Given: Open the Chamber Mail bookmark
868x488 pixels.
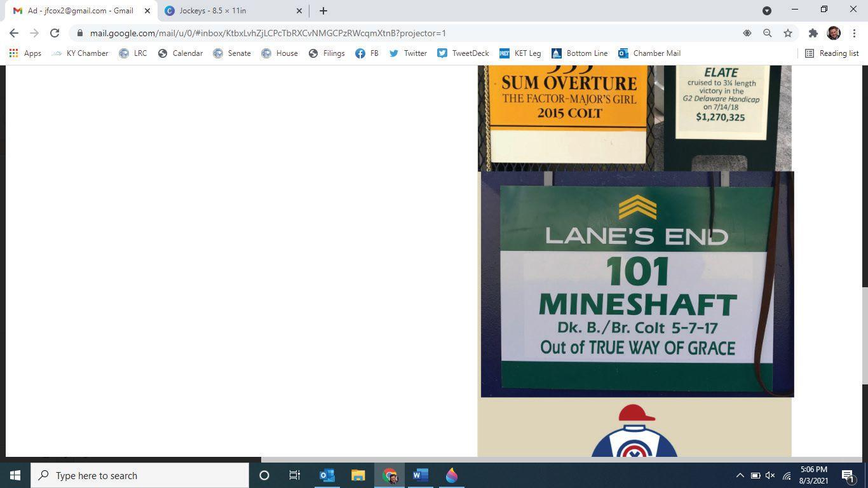Looking at the screenshot, I should [649, 53].
